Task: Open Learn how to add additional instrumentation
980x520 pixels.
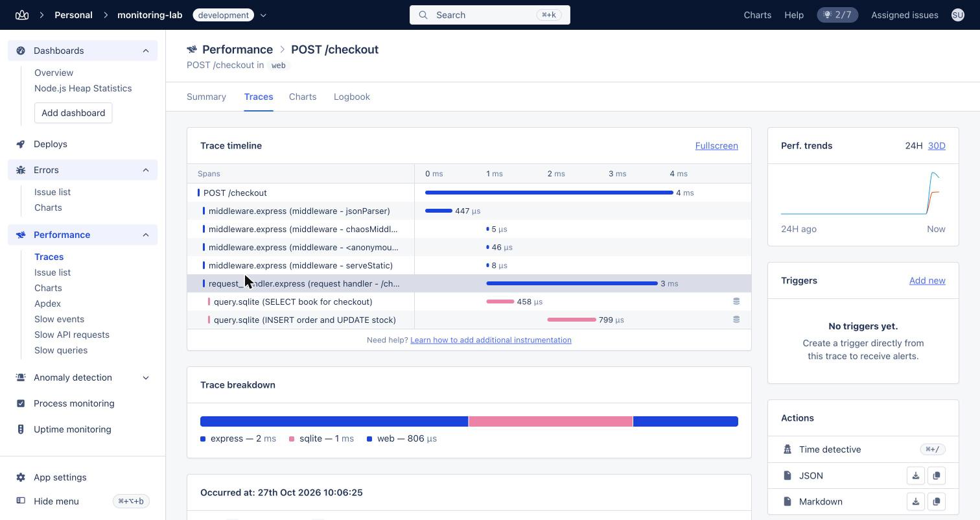Action: click(491, 340)
